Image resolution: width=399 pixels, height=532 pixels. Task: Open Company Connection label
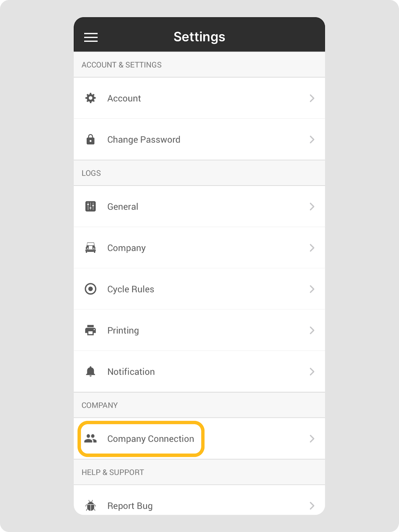point(150,439)
